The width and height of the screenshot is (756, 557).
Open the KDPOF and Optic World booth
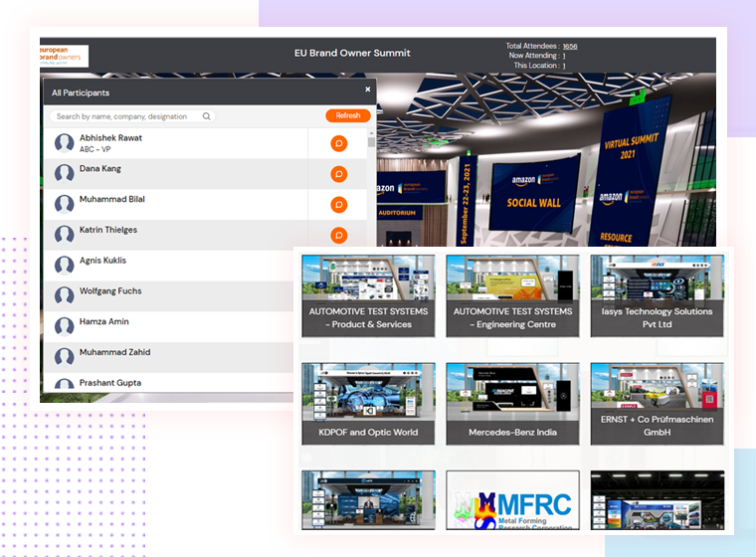368,403
